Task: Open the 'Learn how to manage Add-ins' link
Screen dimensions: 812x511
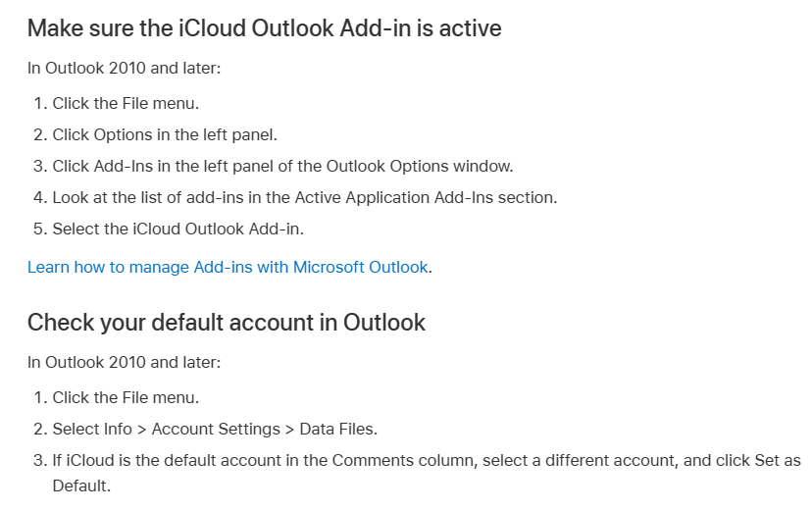Action: pyautogui.click(x=228, y=267)
